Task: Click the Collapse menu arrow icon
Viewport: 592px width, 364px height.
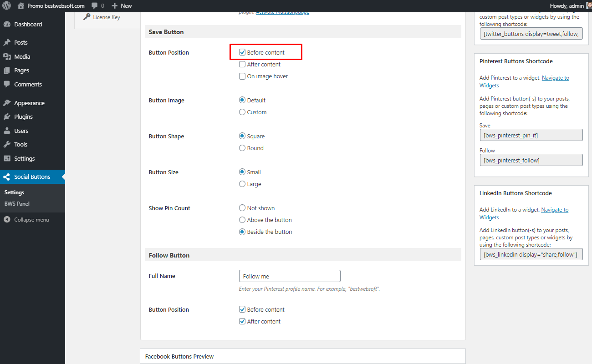Action: [7, 219]
